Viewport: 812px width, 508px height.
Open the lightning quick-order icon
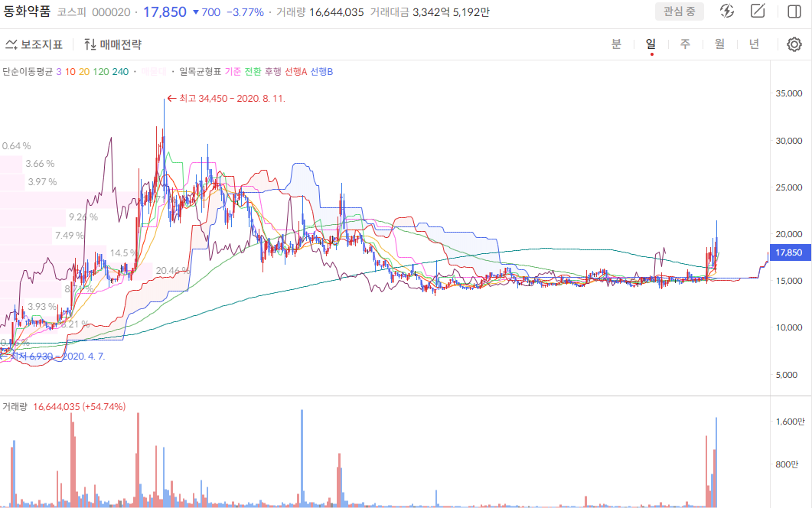727,11
